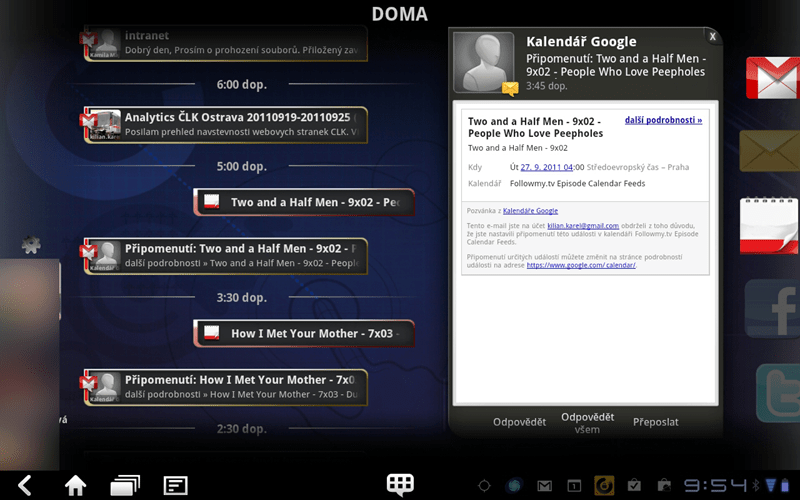
Task: Tap the Kalendář Google panel title
Action: click(x=581, y=41)
